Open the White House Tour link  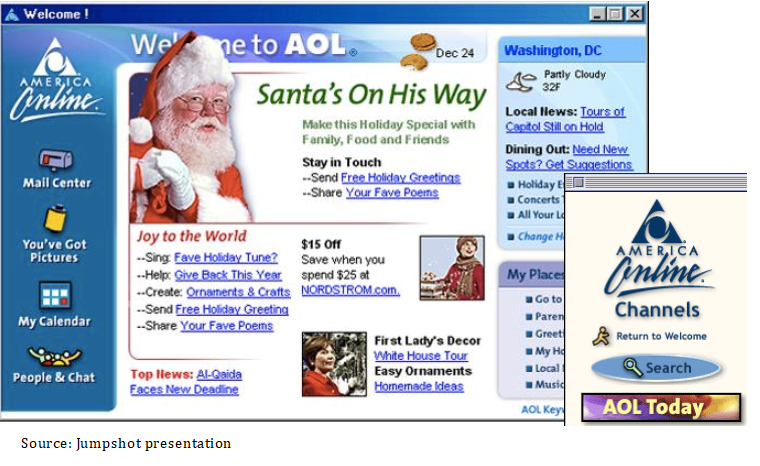click(x=420, y=355)
